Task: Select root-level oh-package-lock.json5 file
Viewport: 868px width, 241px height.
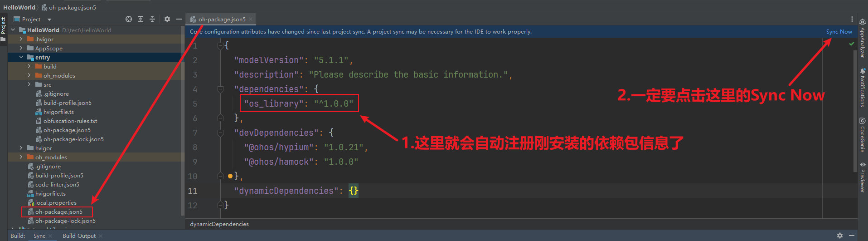Action: 65,221
